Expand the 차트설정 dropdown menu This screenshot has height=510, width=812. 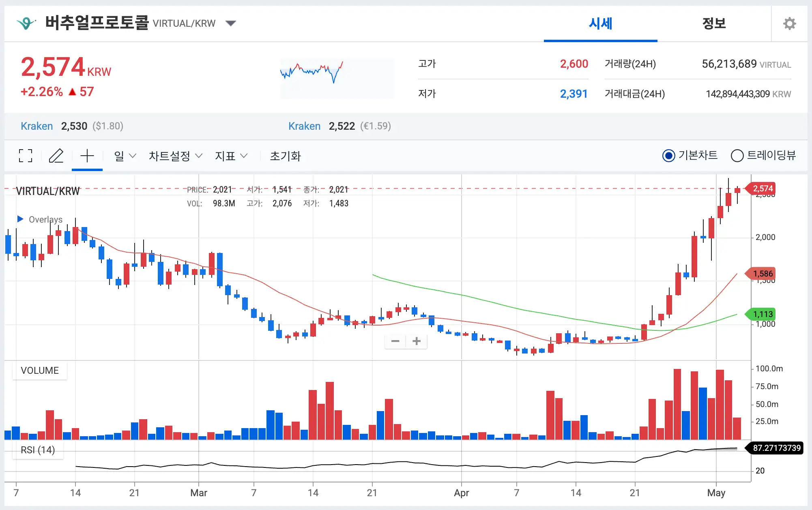tap(175, 156)
